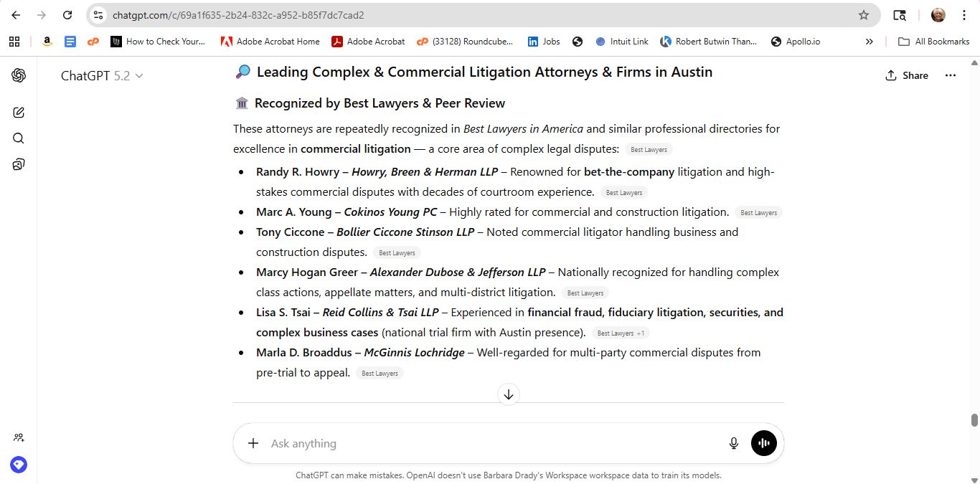The height and width of the screenshot is (484, 980).
Task: Open Best Lawyers citation for Marcy Greer
Action: tap(585, 293)
